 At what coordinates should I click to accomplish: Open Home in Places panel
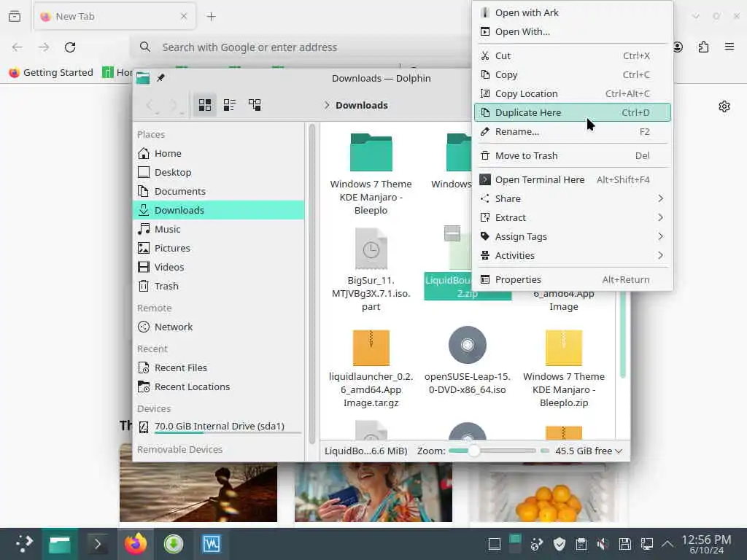click(219, 153)
